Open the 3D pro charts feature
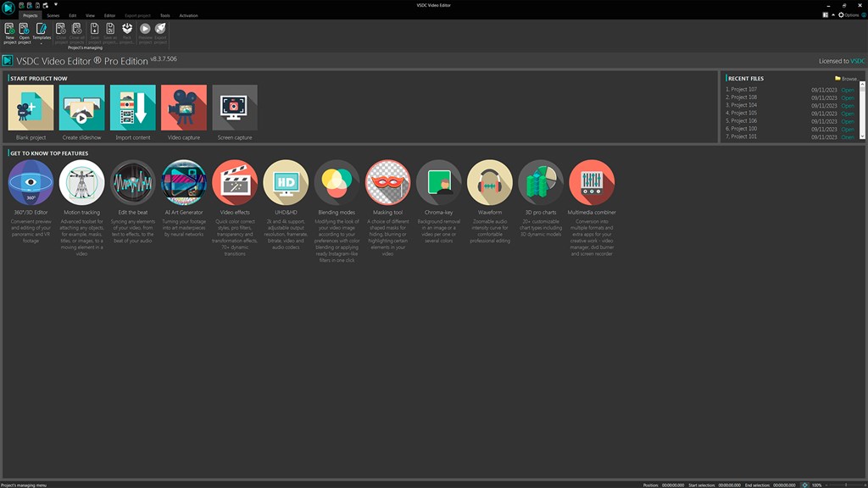This screenshot has width=868, height=488. (541, 182)
